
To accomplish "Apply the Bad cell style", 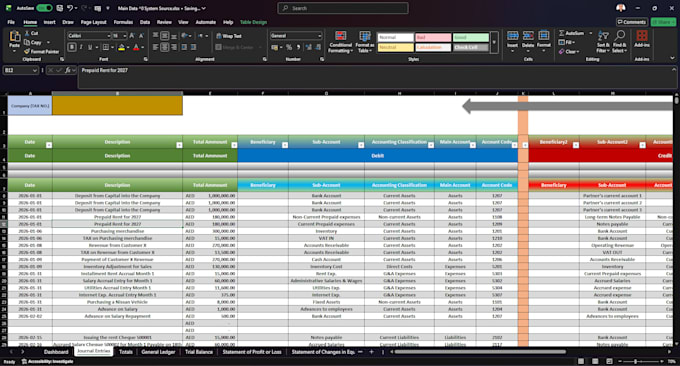I will click(x=433, y=37).
